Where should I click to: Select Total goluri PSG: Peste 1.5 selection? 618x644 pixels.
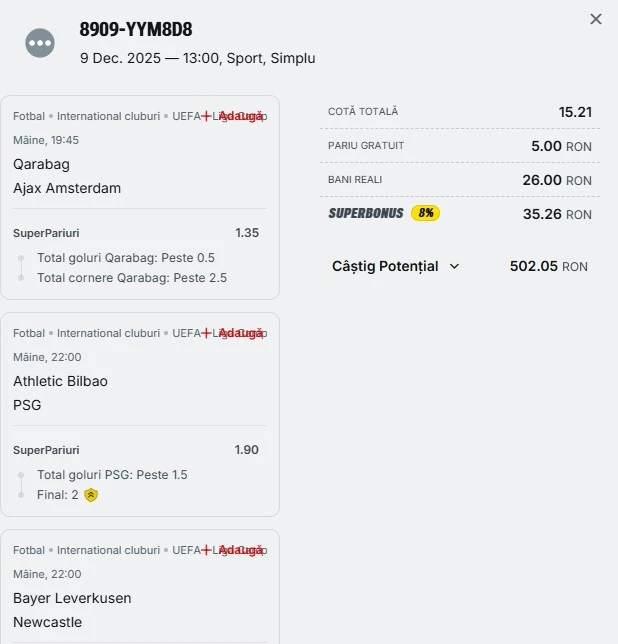[112, 475]
